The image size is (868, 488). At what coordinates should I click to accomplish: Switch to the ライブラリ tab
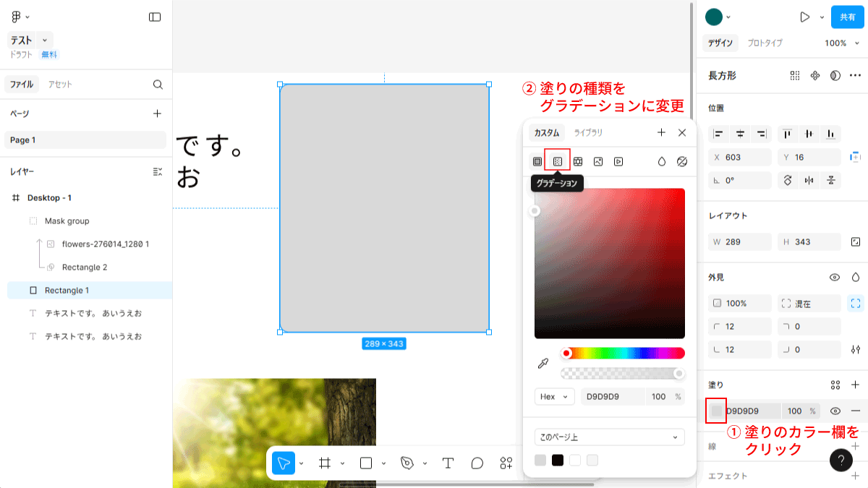point(588,132)
